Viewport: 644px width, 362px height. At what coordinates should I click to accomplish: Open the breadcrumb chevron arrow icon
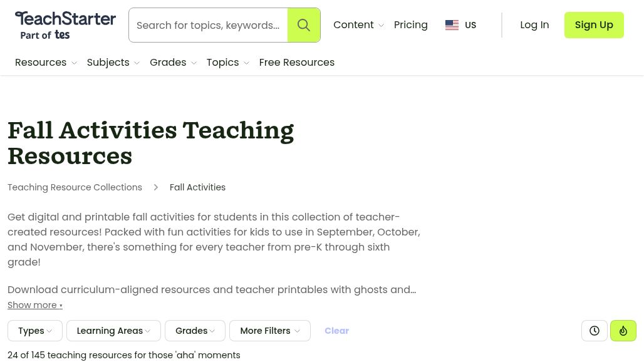pyautogui.click(x=155, y=187)
